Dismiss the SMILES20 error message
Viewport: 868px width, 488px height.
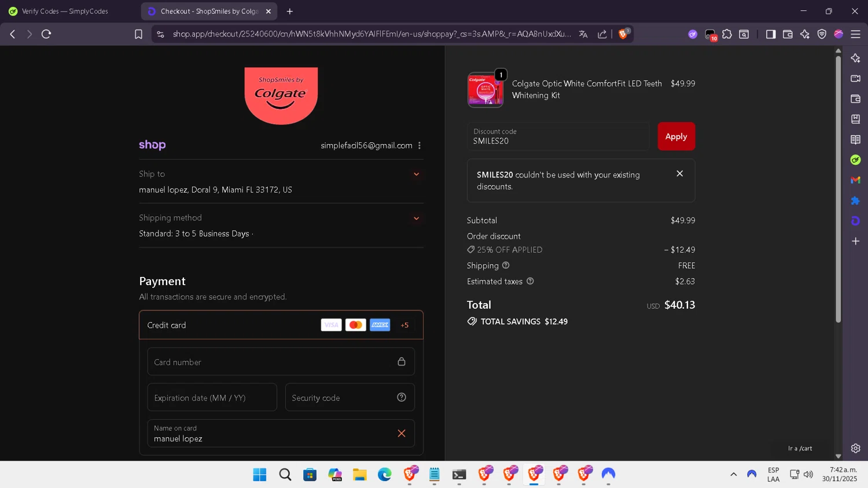[680, 173]
